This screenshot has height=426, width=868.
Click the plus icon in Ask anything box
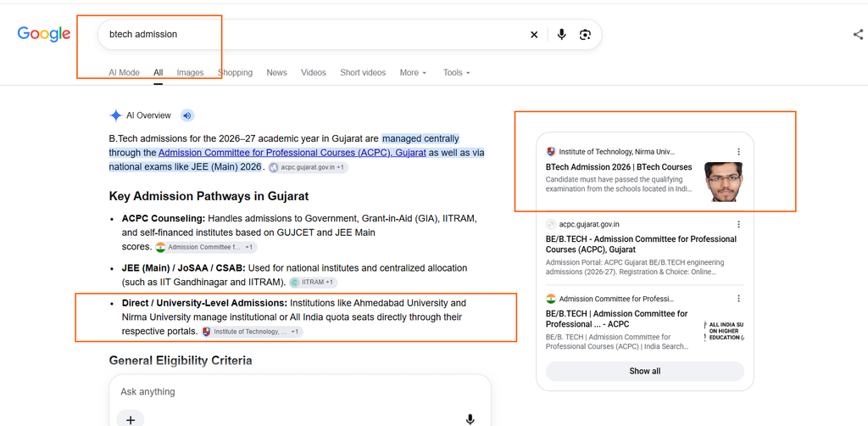[x=131, y=419]
